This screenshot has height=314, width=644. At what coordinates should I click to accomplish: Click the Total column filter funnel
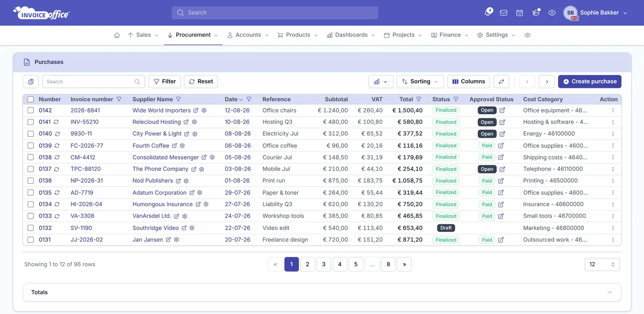[419, 99]
